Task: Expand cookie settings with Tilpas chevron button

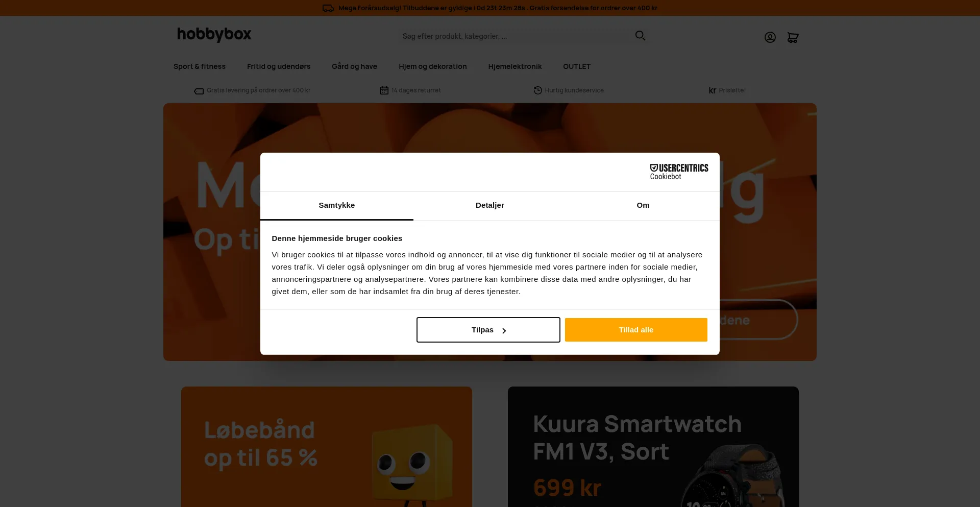Action: 488,330
